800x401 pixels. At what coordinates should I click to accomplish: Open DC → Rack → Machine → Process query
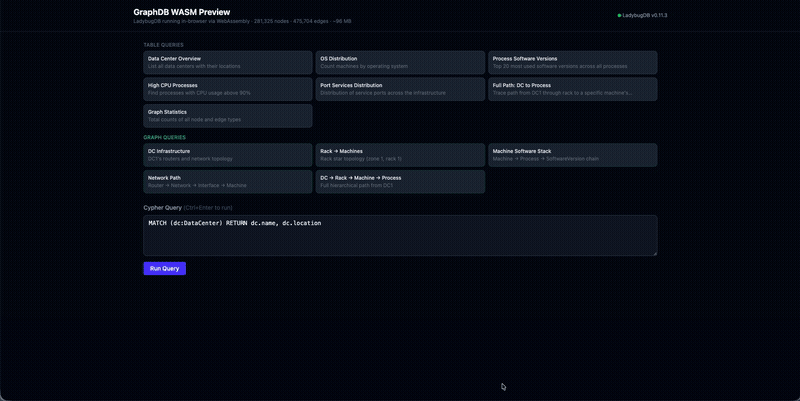[x=400, y=182]
